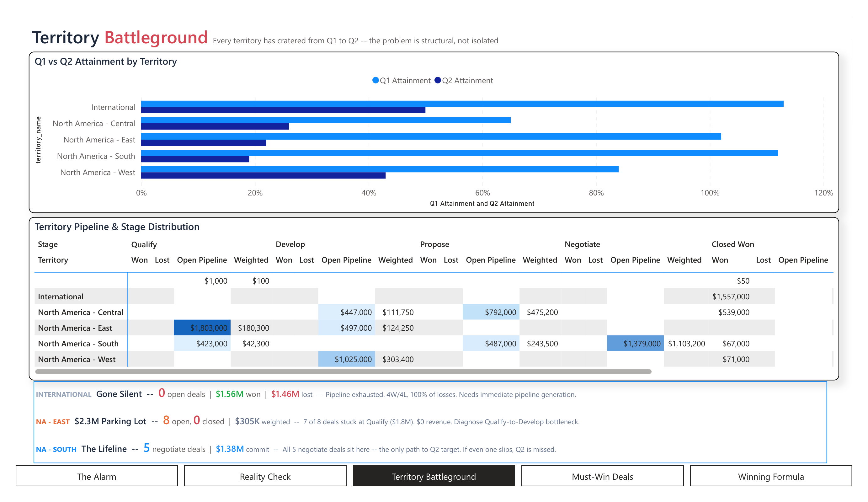Select the $1,557,000 International won value
868x502 pixels.
pyautogui.click(x=730, y=296)
